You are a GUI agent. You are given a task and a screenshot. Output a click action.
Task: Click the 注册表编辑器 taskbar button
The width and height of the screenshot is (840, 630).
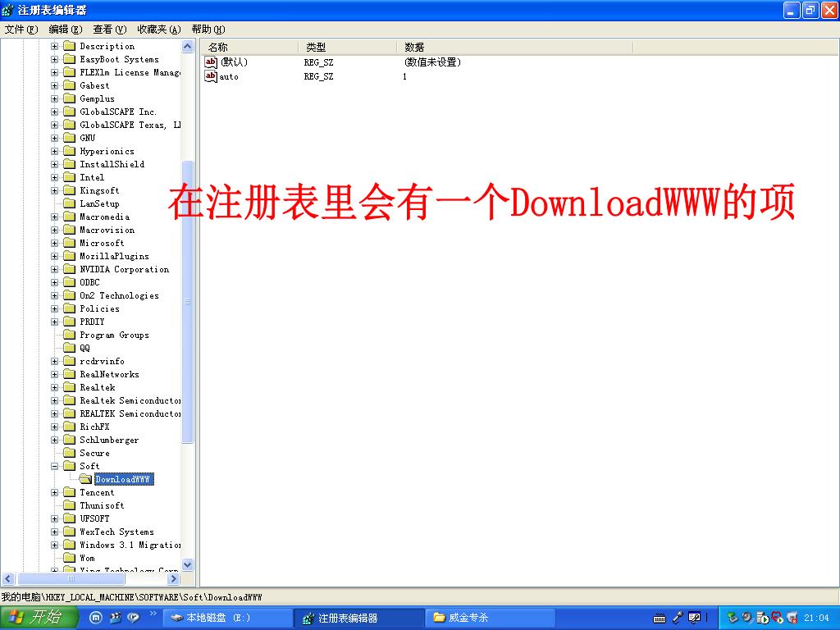(x=359, y=618)
